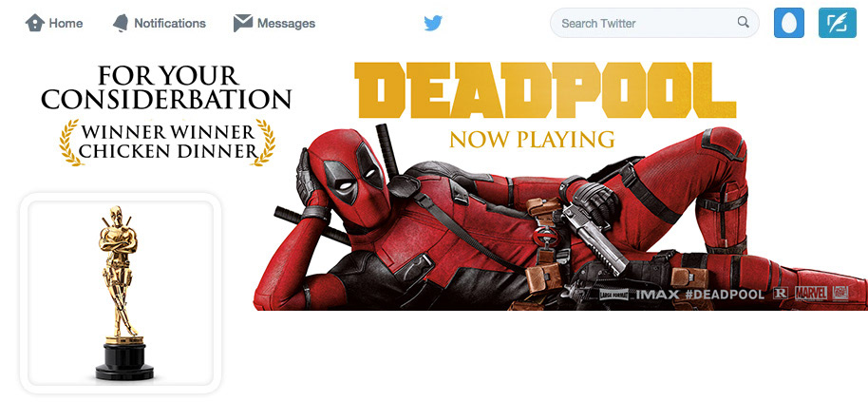
Task: Click the search magnifier icon
Action: (x=743, y=22)
